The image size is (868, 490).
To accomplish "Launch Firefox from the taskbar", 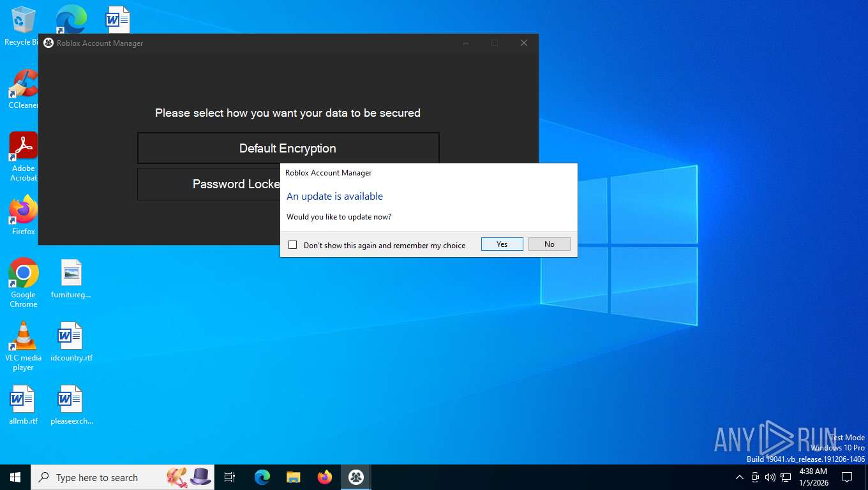I will click(x=325, y=477).
